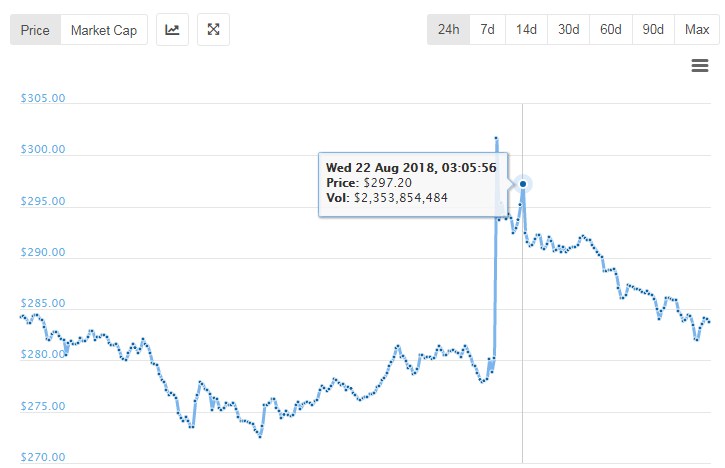
Task: Click the lowest price point near $272
Action: pyautogui.click(x=260, y=436)
